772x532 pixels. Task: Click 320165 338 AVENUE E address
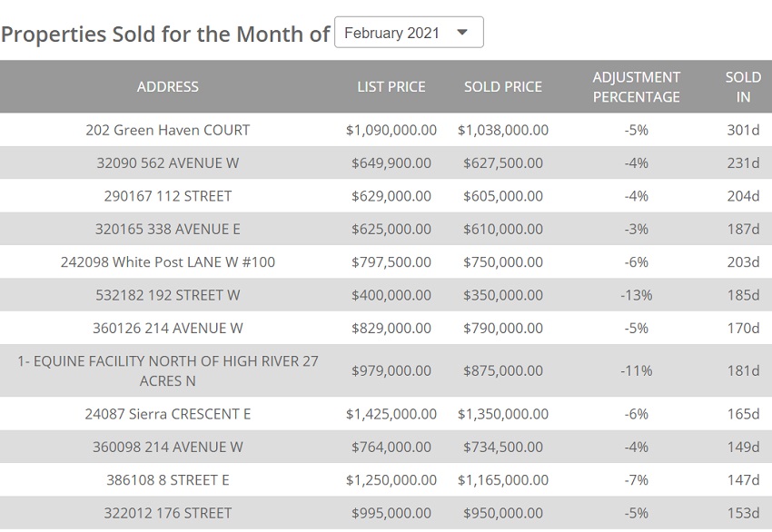pyautogui.click(x=167, y=229)
